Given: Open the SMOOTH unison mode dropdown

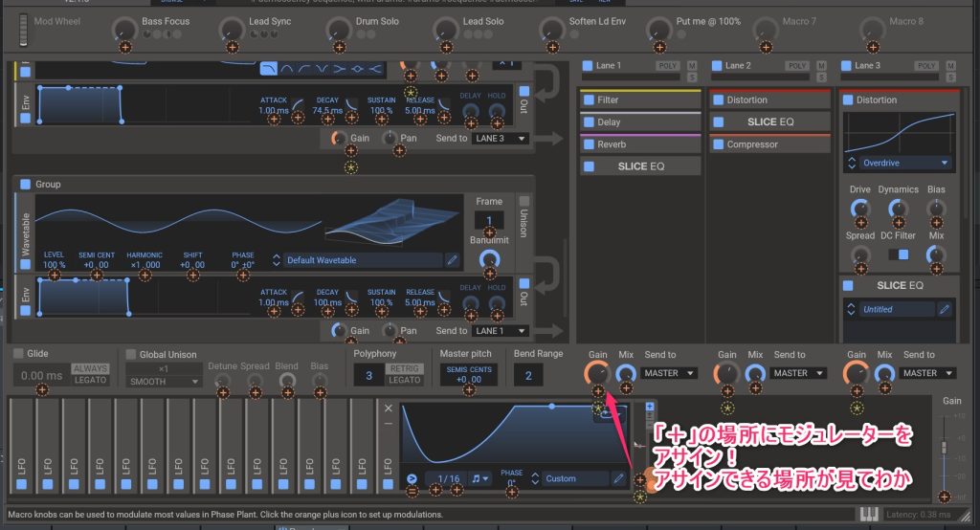Looking at the screenshot, I should (165, 381).
